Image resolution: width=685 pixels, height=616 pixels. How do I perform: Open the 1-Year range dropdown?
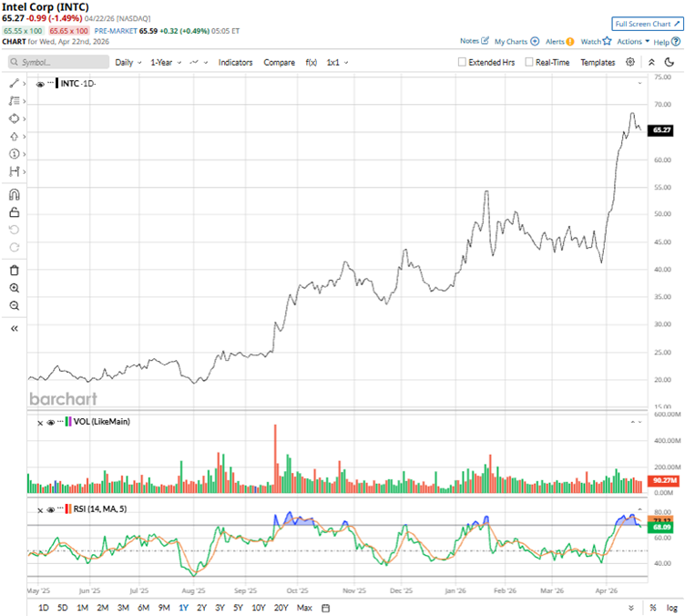(x=166, y=63)
